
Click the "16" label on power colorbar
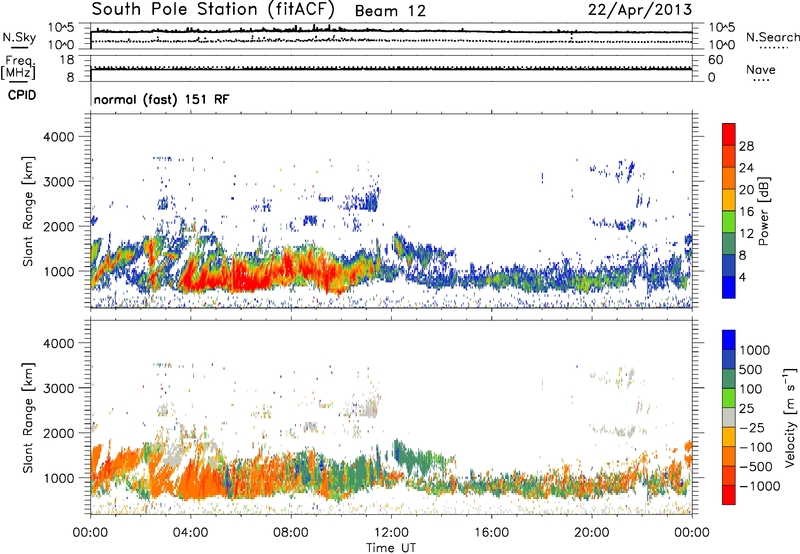(746, 212)
